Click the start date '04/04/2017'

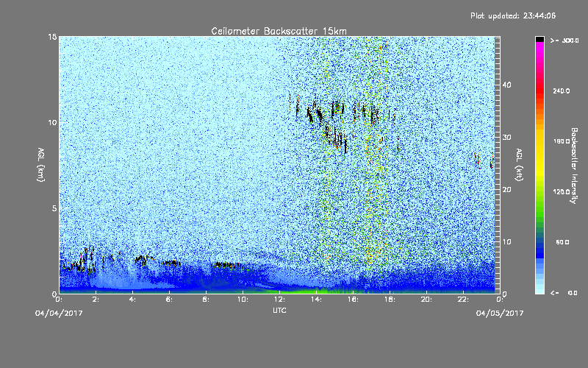[x=59, y=314]
